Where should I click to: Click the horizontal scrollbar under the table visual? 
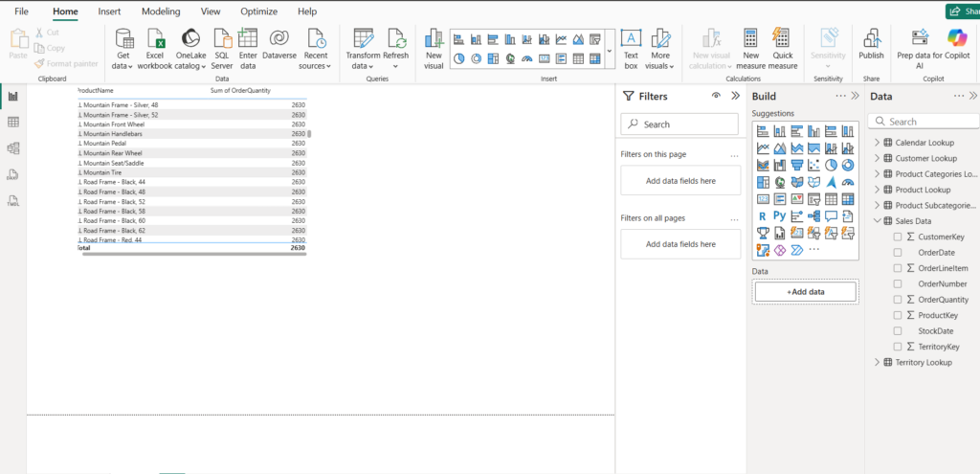[x=194, y=254]
